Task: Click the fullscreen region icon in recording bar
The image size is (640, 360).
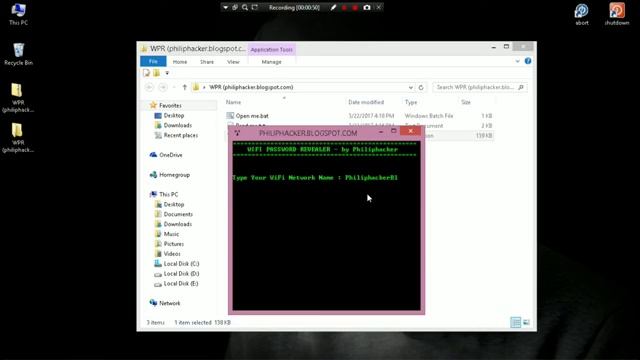Action: click(255, 7)
